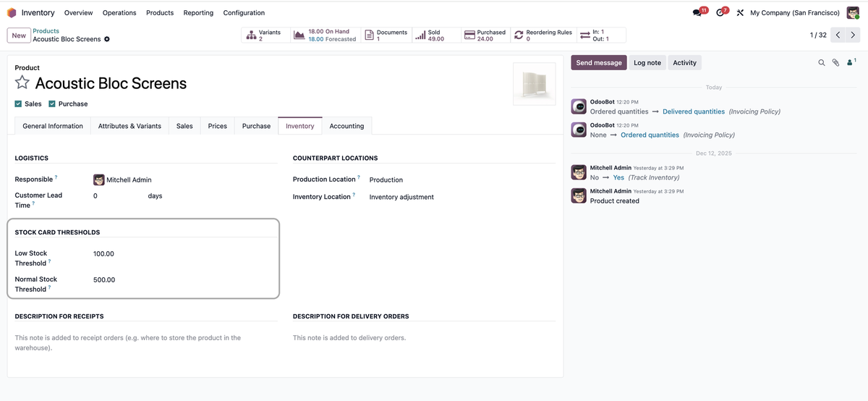Screen dimensions: 868x401
Task: Click the help tooltip next to Low Stock Threshold
Action: pos(50,262)
